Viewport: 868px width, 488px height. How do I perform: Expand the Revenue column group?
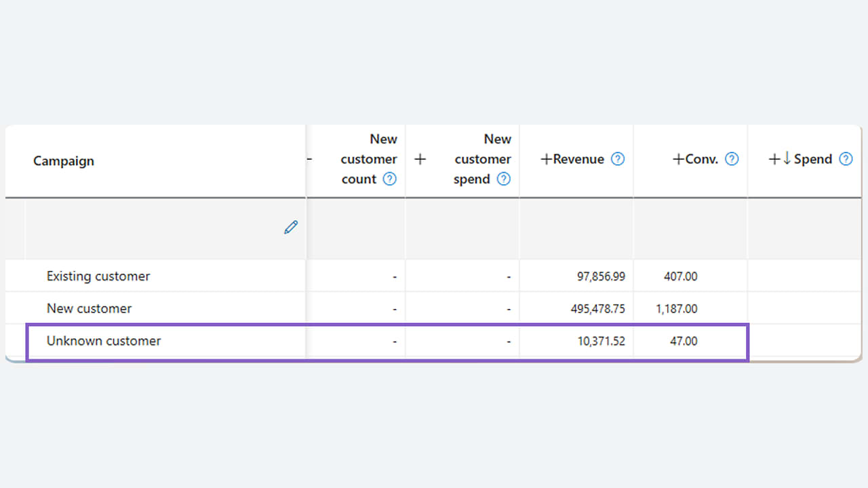tap(545, 159)
